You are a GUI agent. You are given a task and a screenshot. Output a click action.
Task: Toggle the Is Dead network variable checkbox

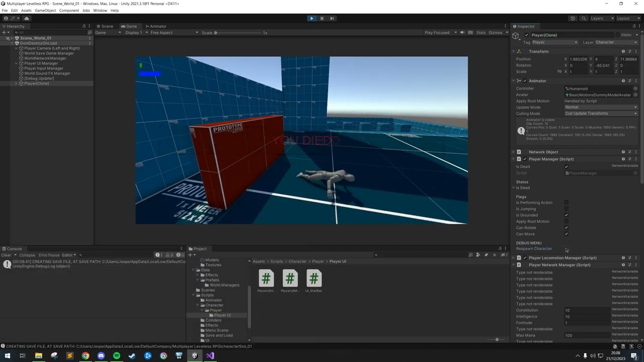567,166
